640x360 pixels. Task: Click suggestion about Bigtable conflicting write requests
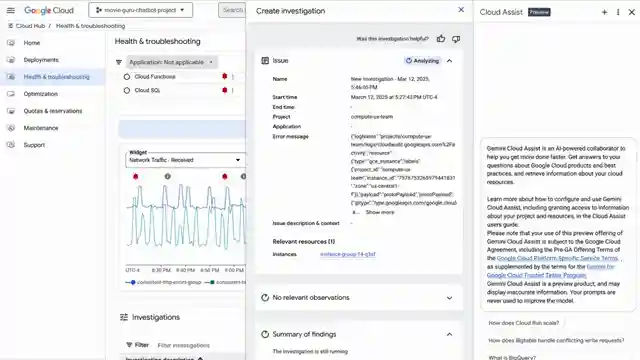pyautogui.click(x=556, y=340)
